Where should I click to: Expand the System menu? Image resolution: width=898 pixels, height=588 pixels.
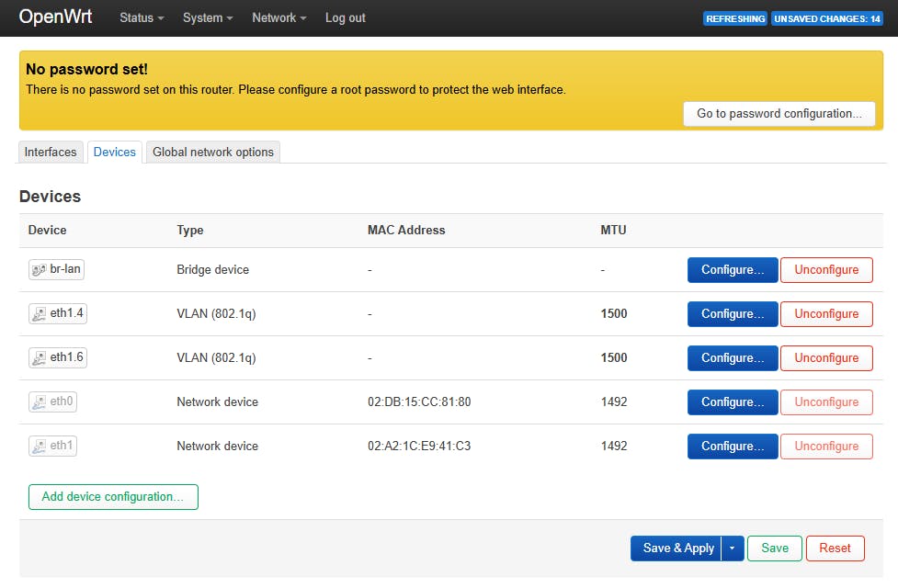(x=208, y=18)
